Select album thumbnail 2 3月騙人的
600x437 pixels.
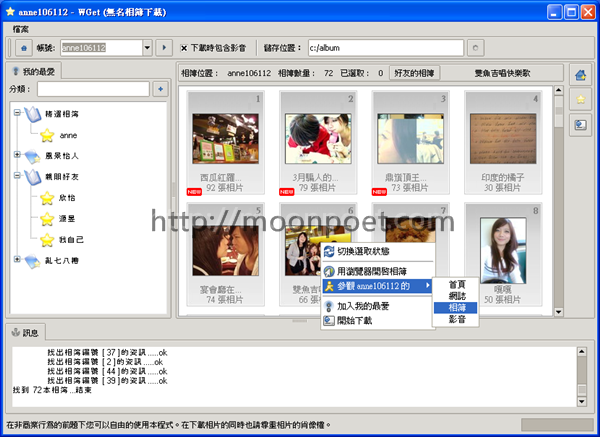(318, 142)
